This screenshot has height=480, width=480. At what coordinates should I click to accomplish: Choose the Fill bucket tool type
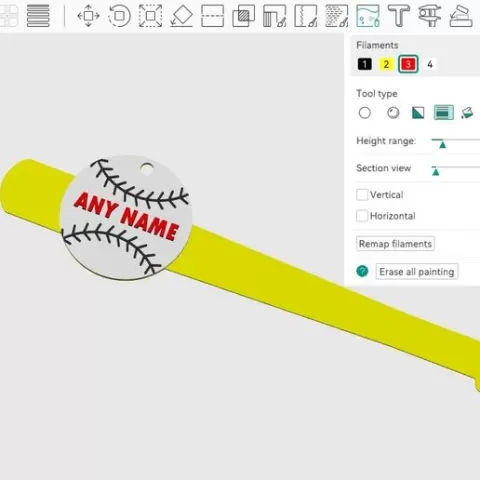point(467,113)
